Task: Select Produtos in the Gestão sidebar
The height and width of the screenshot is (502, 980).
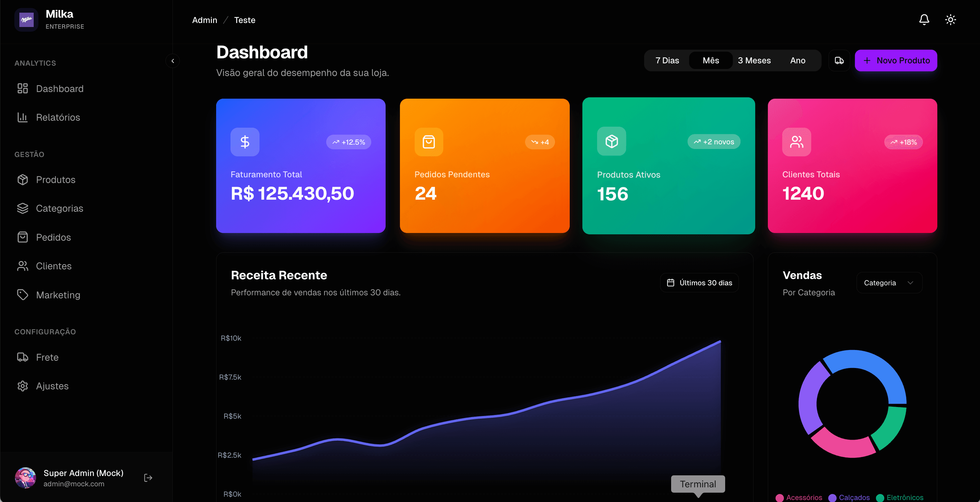Action: click(x=56, y=180)
